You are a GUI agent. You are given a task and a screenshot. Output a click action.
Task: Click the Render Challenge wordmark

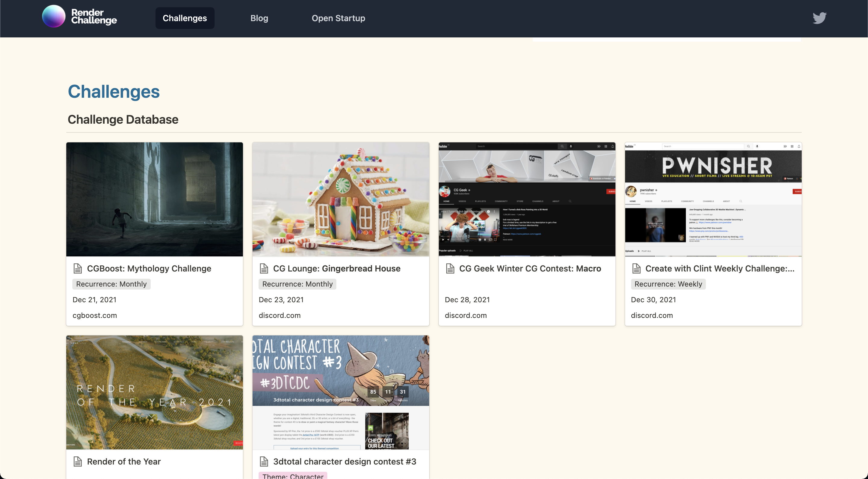[94, 17]
